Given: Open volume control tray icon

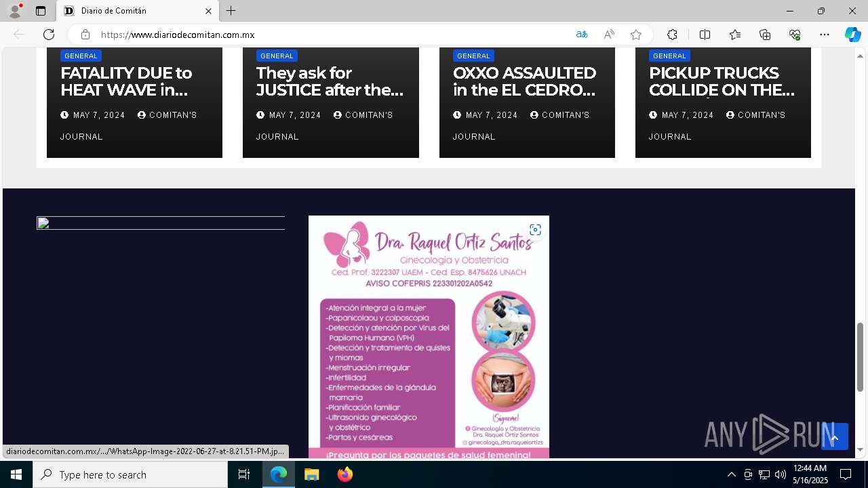Looking at the screenshot, I should tap(781, 474).
